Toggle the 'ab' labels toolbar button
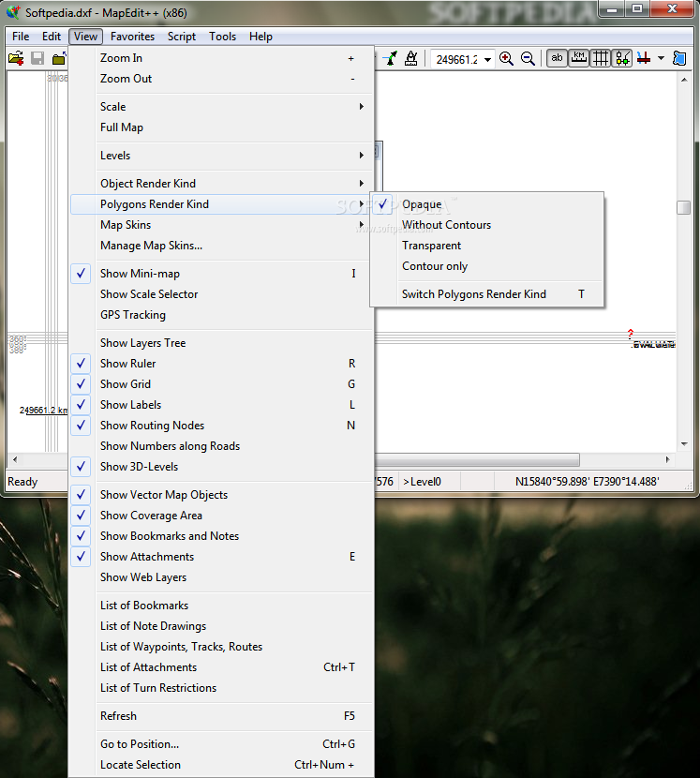Screen dimensions: 700x778 tap(558, 58)
